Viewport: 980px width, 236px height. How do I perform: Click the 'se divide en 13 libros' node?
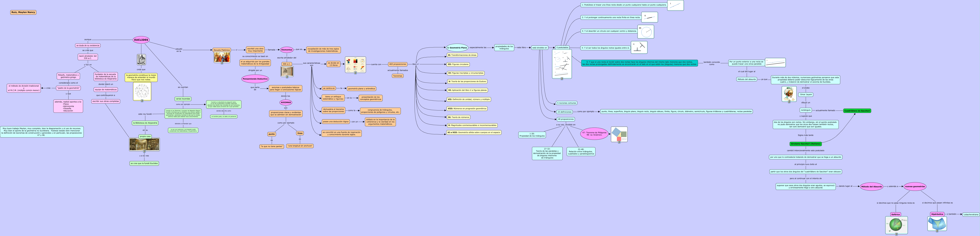point(334,64)
